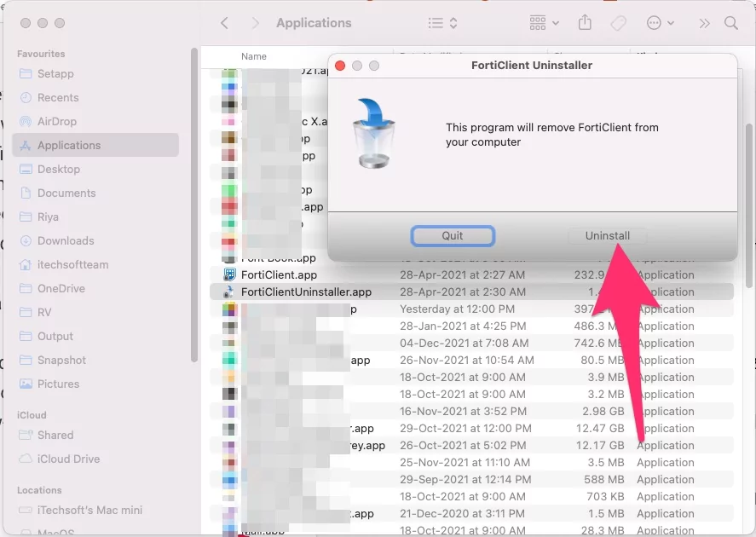
Task: Open the group-by options dropdown
Action: [545, 23]
